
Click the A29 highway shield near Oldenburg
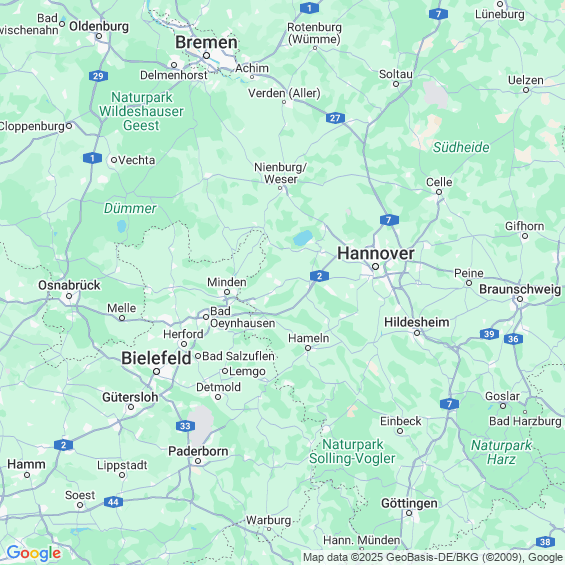coord(98,76)
